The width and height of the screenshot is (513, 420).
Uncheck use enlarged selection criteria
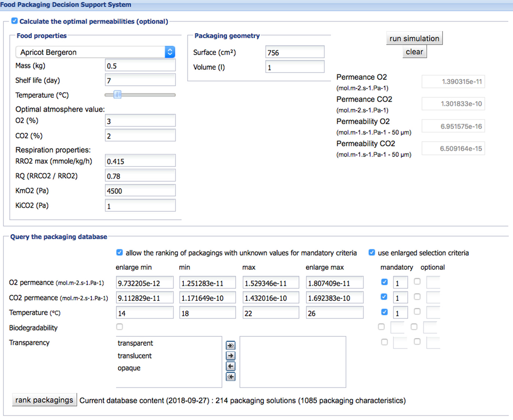371,252
